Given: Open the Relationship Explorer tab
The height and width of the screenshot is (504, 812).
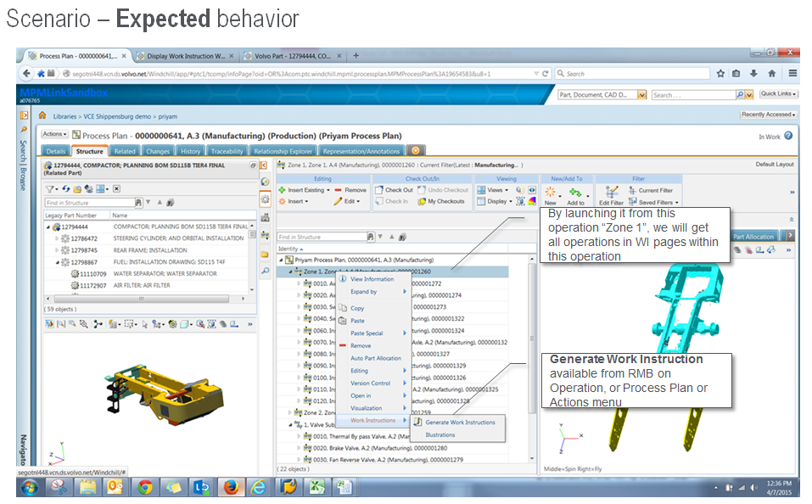Looking at the screenshot, I should [283, 151].
